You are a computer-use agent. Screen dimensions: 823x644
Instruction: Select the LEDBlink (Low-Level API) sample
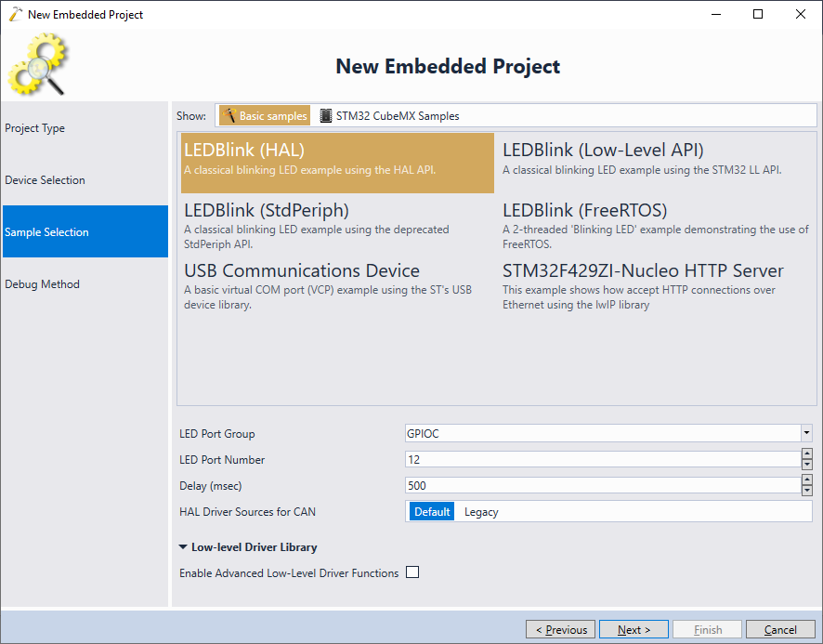657,163
